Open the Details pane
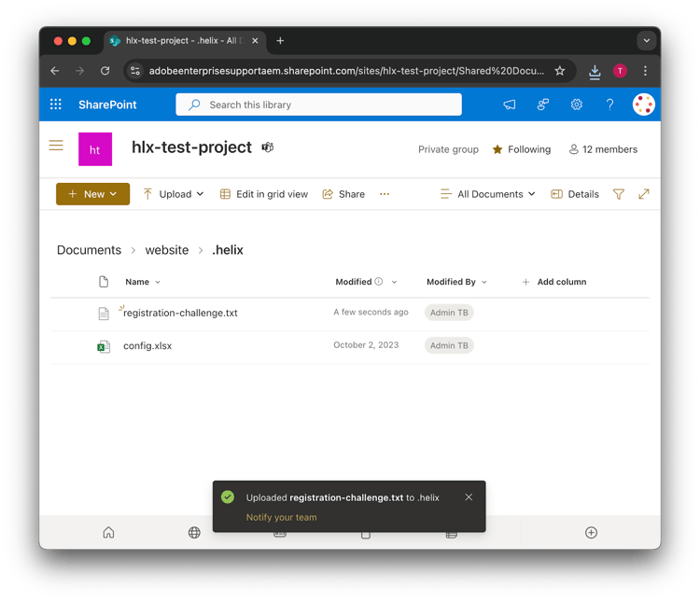 (x=575, y=194)
